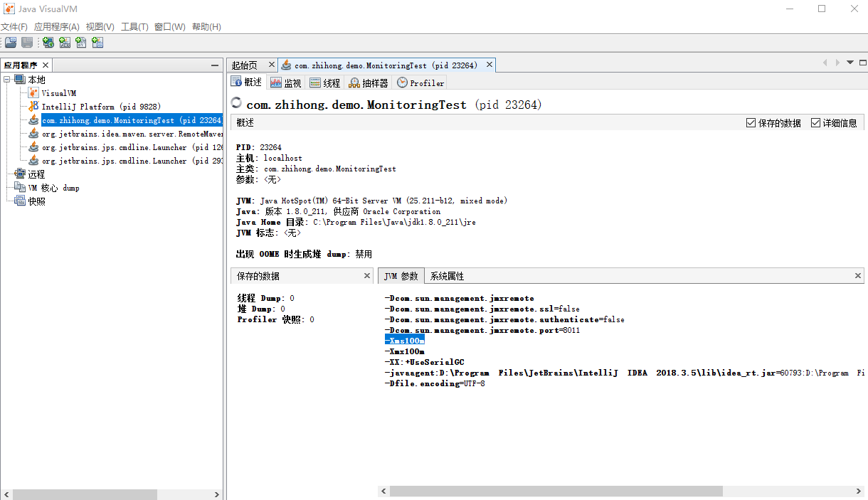Switch to the 线程 sub-tab
868x500 pixels.
coord(325,83)
